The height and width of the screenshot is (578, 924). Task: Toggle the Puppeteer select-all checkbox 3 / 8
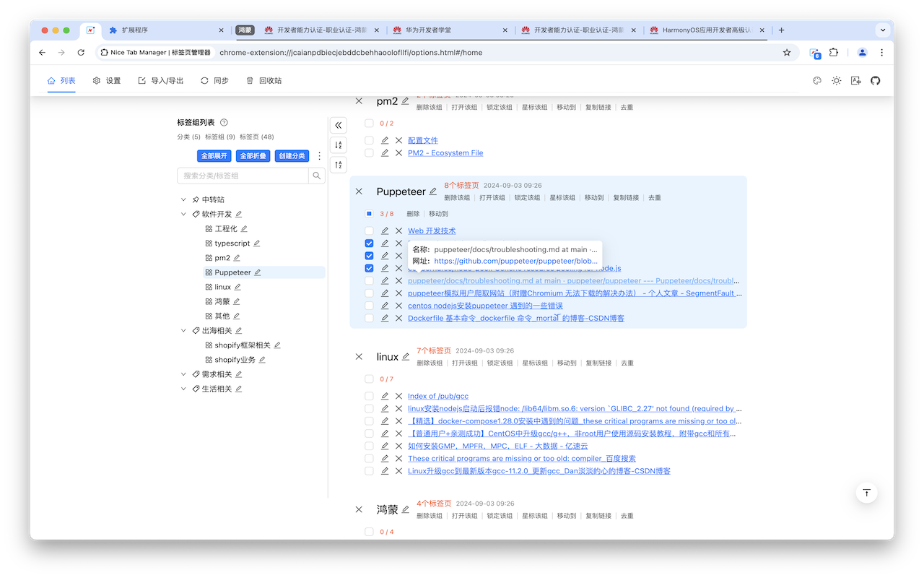coord(369,214)
